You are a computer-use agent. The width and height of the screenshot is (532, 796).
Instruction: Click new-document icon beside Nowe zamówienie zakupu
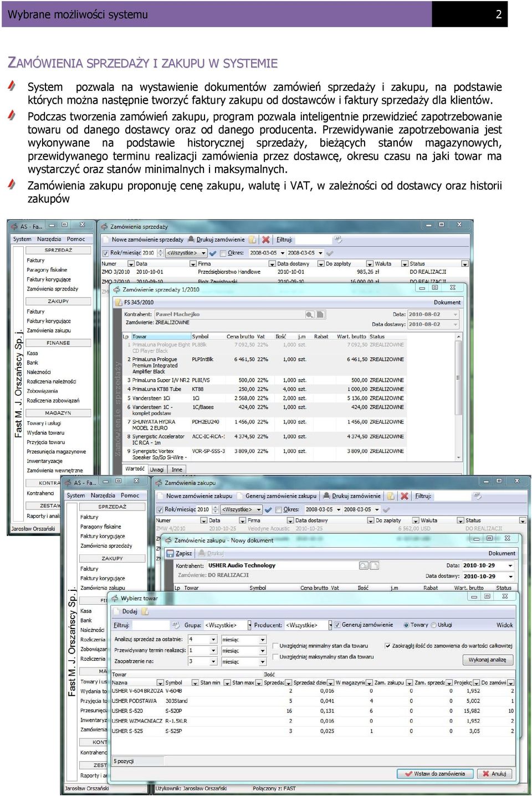[x=160, y=496]
